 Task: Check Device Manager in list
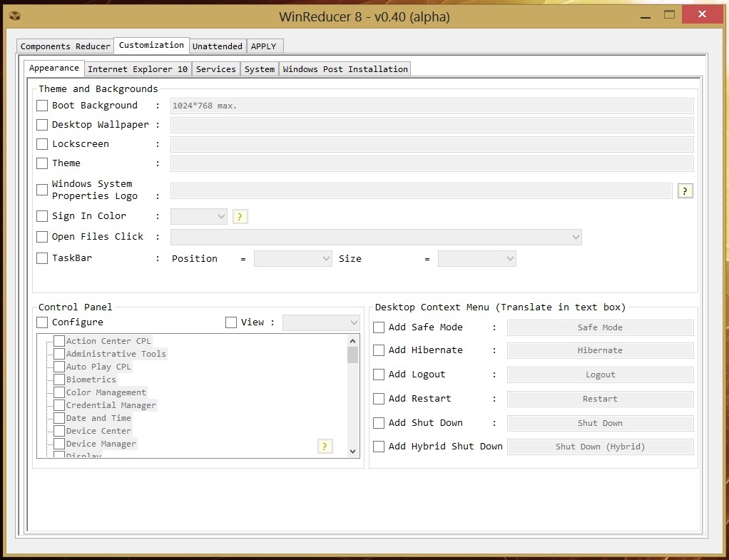click(59, 444)
